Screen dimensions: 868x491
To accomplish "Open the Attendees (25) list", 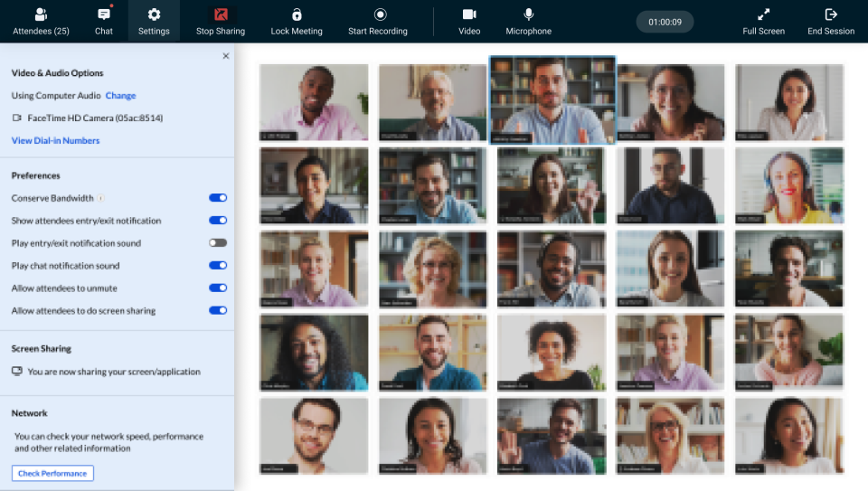I will coord(41,22).
